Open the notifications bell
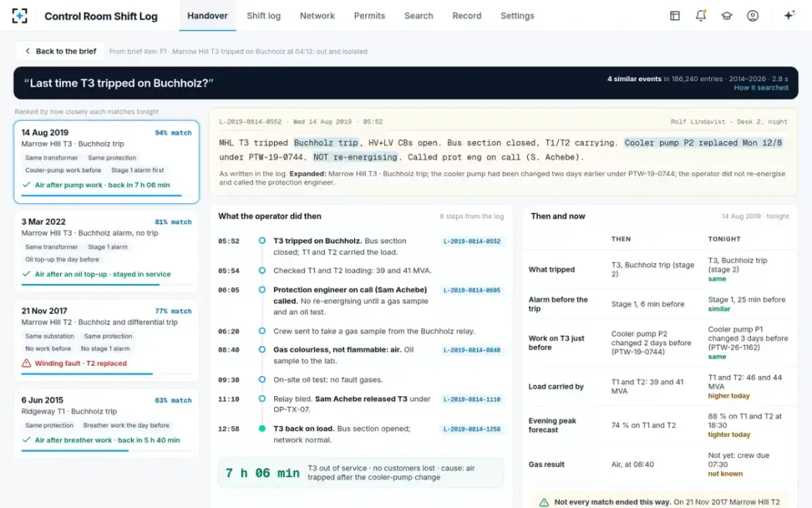The image size is (812, 508). (700, 16)
